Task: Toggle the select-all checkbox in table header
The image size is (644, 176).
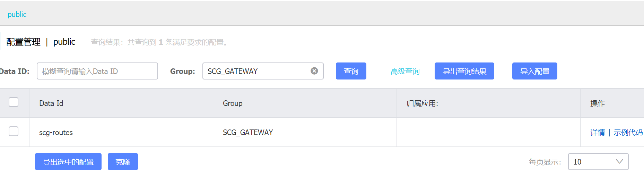Action: (x=14, y=102)
